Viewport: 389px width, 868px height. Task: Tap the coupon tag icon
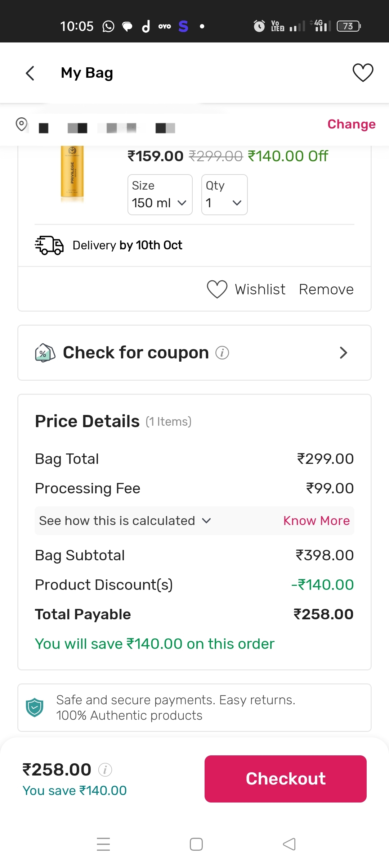(45, 353)
